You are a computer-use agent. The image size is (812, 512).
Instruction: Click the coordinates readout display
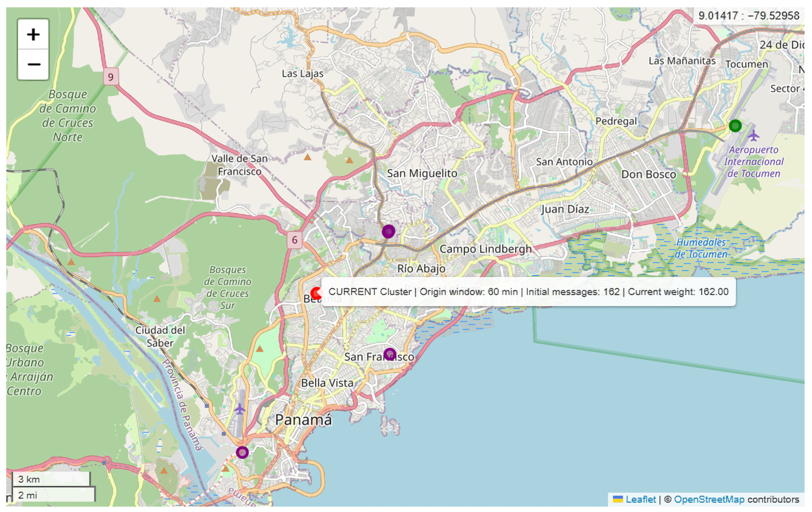pyautogui.click(x=749, y=15)
